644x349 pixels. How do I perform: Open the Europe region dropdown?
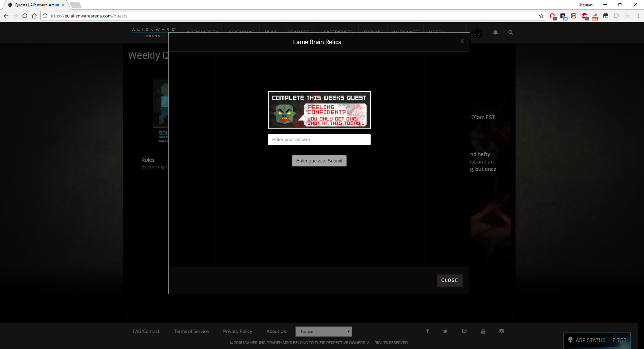(323, 332)
